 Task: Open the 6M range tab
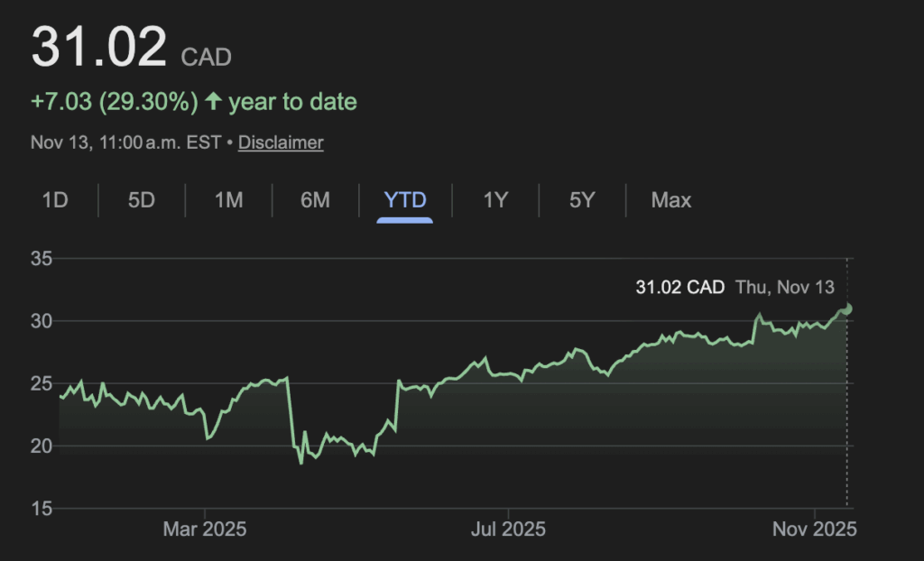(315, 200)
